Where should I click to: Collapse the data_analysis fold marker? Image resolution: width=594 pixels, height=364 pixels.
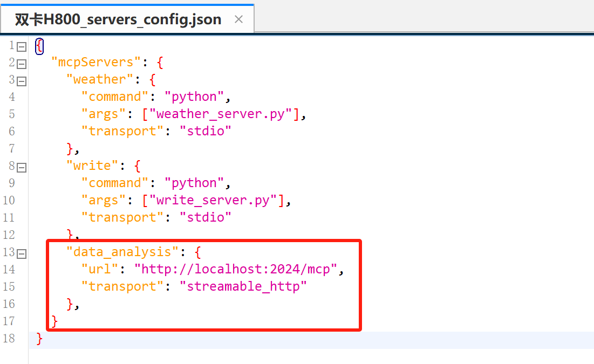point(22,254)
